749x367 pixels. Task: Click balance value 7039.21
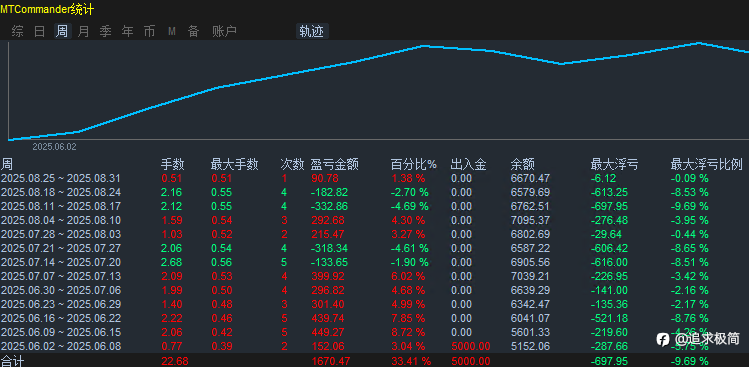[x=530, y=276]
